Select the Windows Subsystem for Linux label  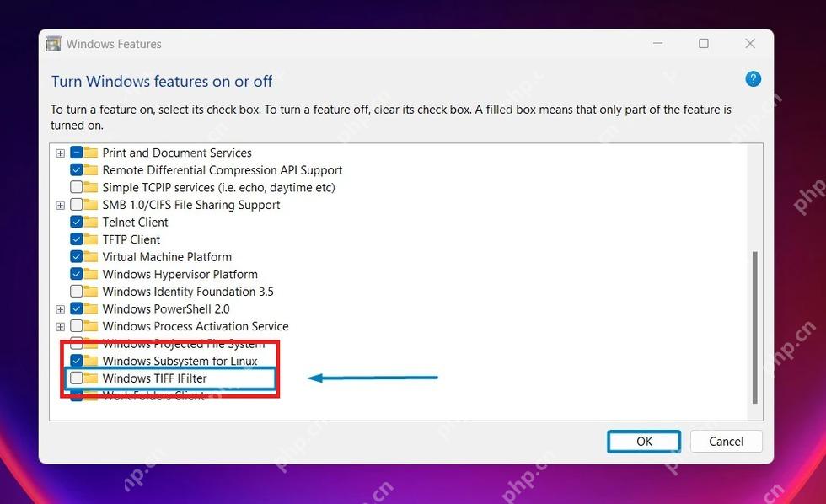click(x=180, y=361)
